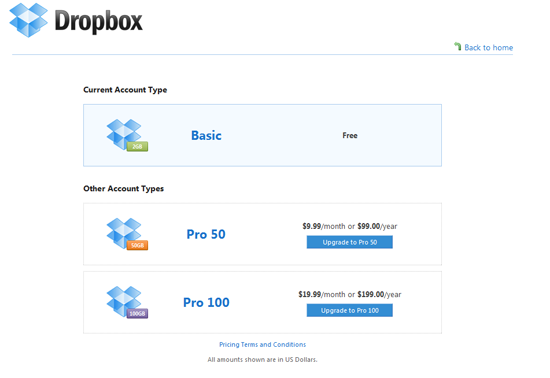Select the Basic plan title
Screen dimensions: 550x378
pos(206,135)
